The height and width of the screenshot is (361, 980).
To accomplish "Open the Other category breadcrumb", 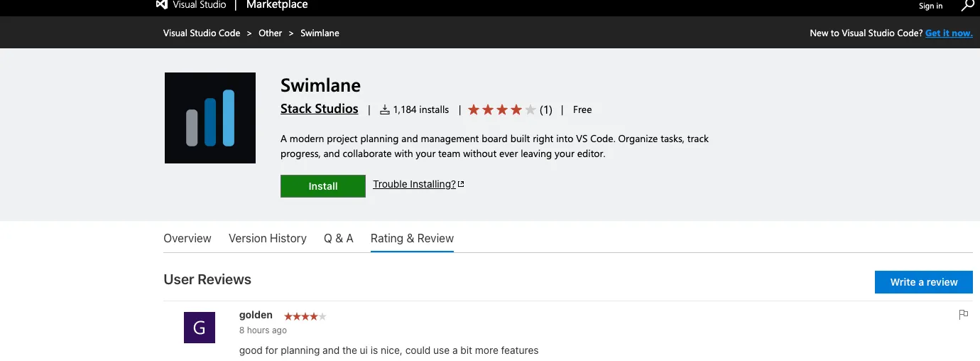I will 271,33.
